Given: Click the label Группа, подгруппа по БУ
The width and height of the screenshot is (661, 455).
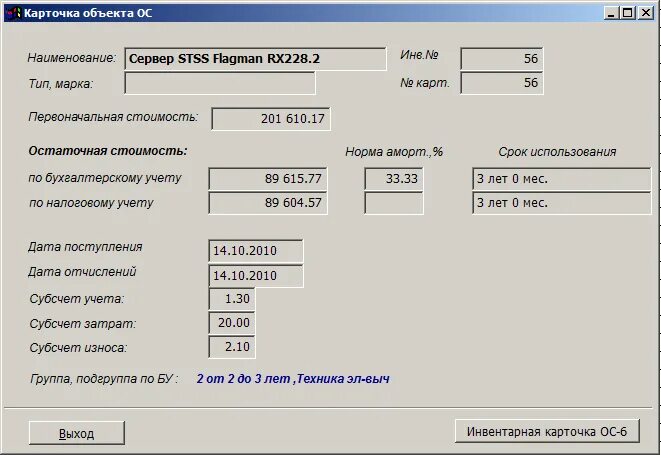Looking at the screenshot, I should (x=104, y=379).
